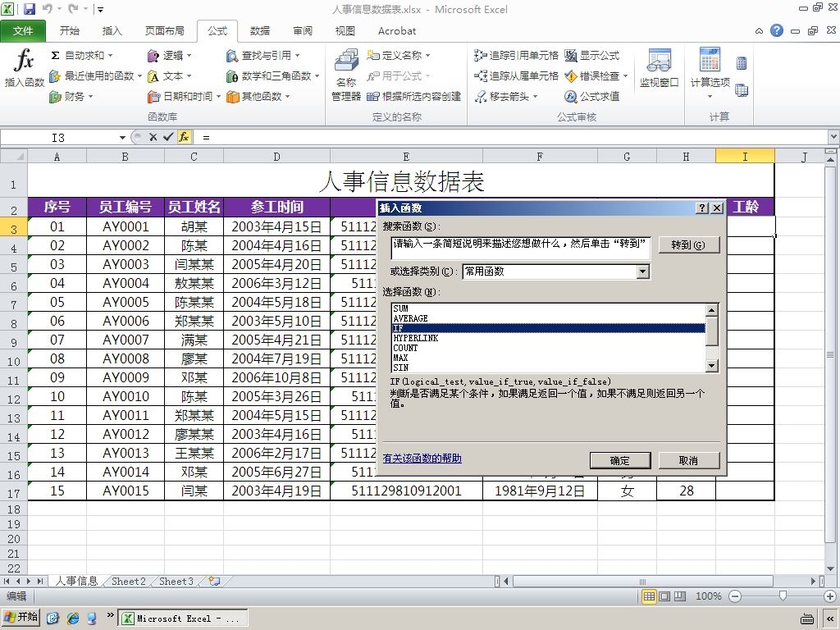Screen dimensions: 840x630
Task: Click the Go (转到) button in dialog
Action: (x=688, y=244)
